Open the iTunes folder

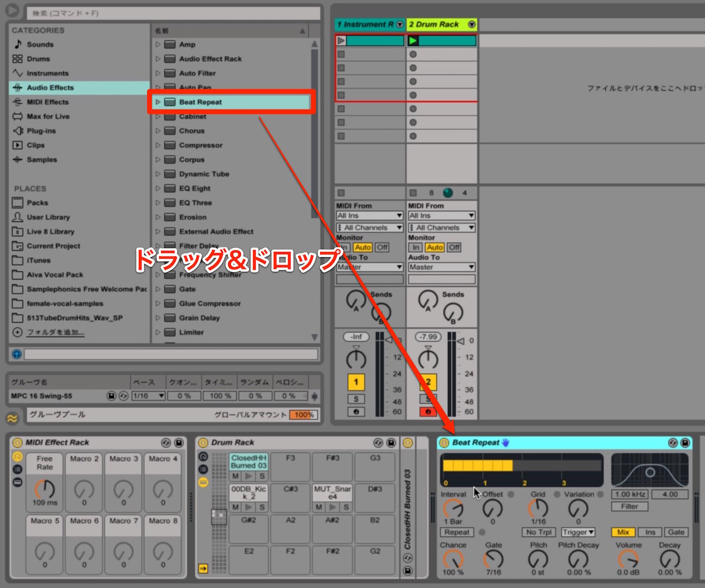tap(38, 261)
